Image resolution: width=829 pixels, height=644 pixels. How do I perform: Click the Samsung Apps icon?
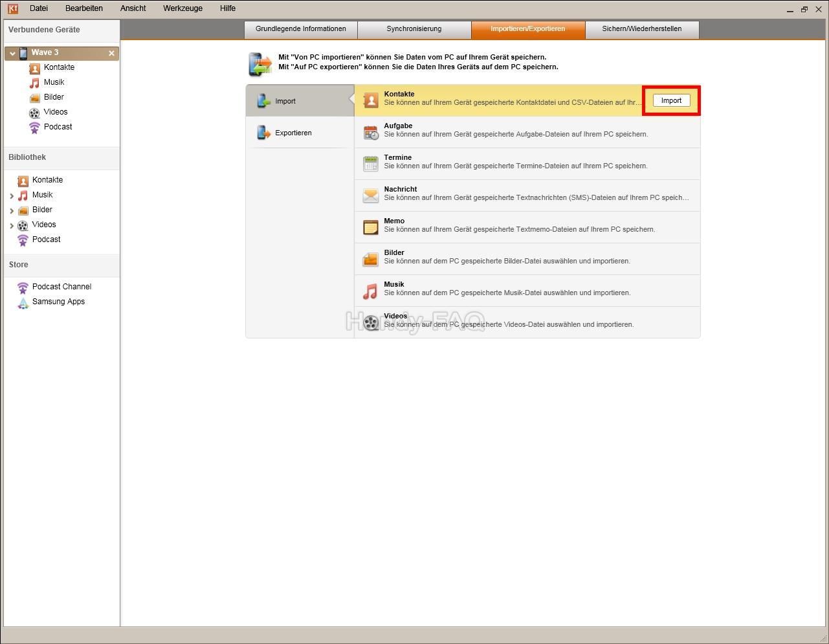[23, 302]
